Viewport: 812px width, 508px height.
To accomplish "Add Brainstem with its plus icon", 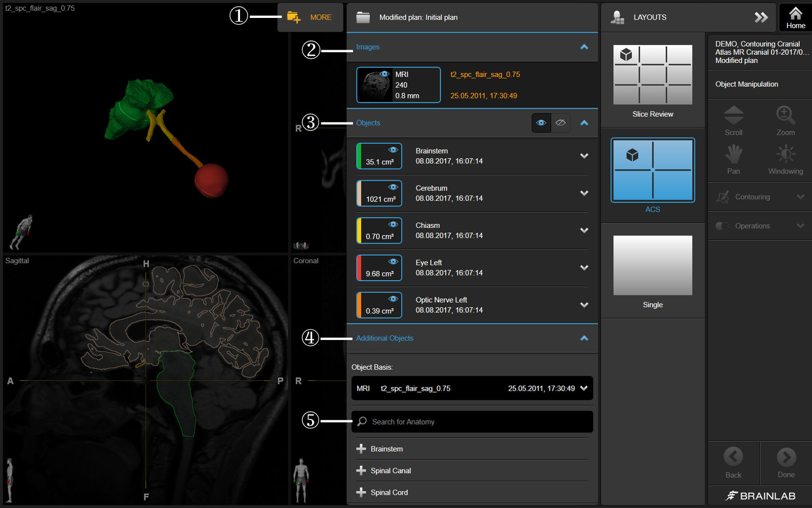I will 361,449.
